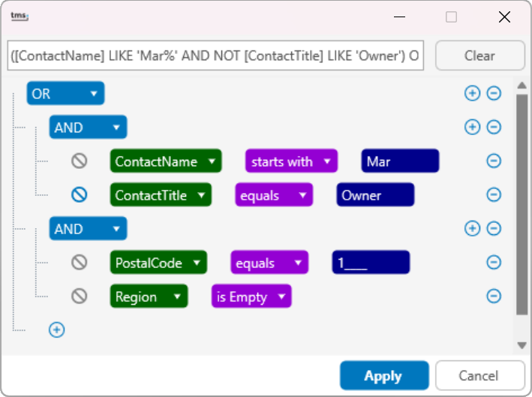Toggle NOT on the PostalCode condition

click(x=80, y=263)
